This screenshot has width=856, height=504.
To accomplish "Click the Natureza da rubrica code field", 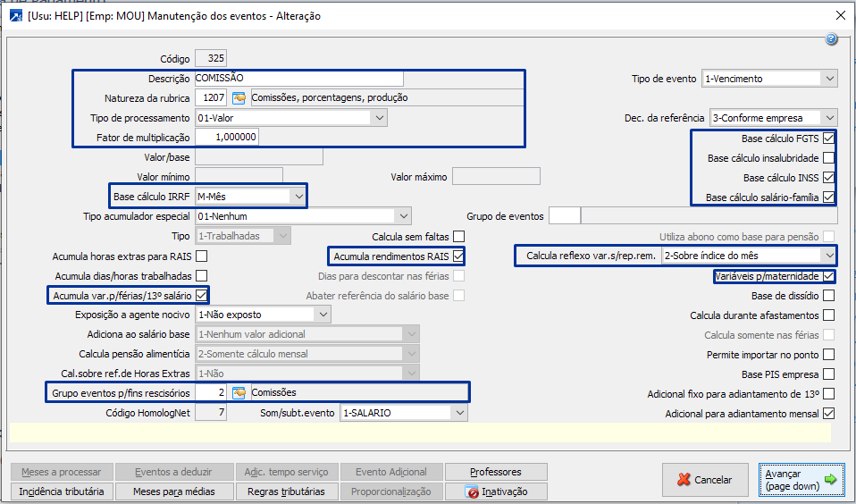I will pyautogui.click(x=211, y=97).
